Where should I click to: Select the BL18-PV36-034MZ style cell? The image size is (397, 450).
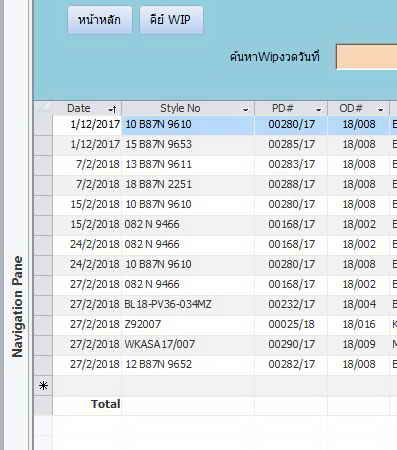click(188, 304)
